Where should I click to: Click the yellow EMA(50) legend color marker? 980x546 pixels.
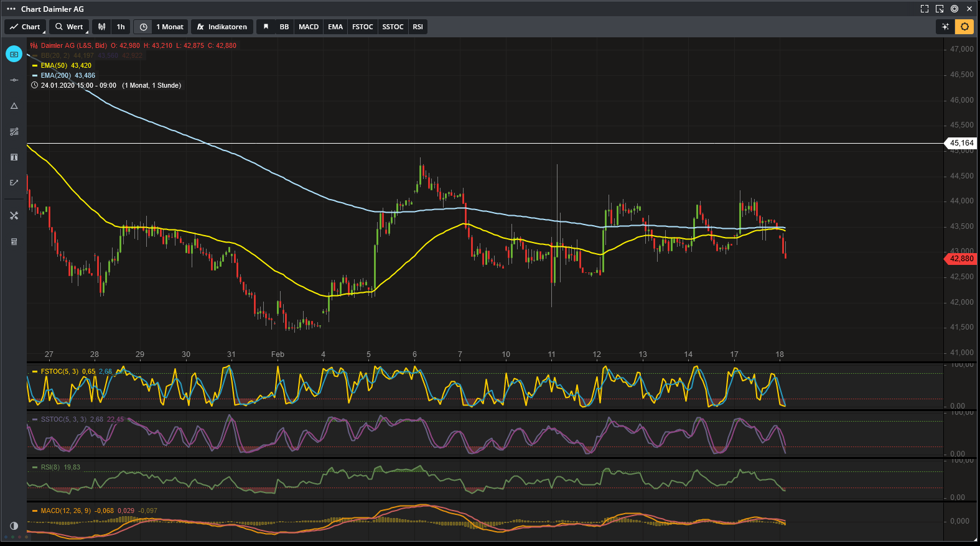pos(35,65)
